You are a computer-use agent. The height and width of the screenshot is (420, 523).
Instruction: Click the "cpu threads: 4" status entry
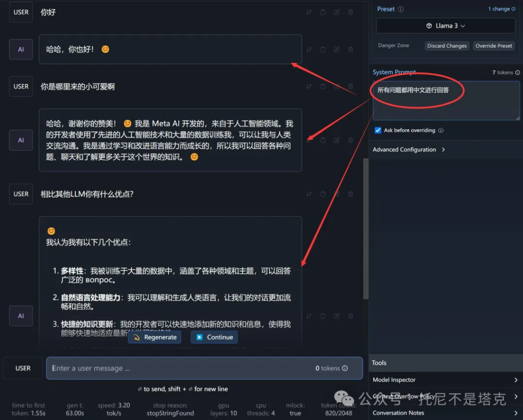pos(261,409)
